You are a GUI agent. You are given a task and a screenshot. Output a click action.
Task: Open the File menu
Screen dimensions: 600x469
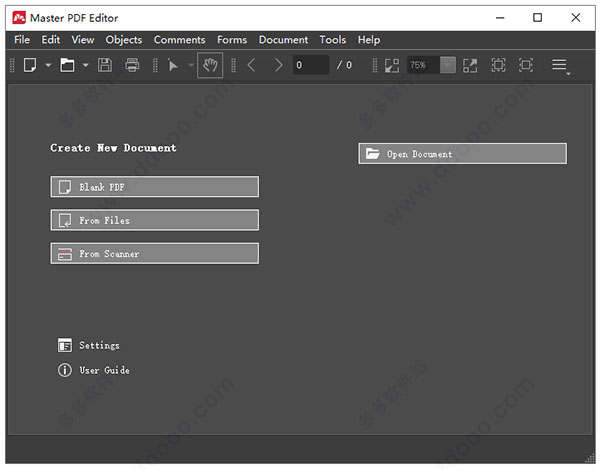click(x=22, y=40)
